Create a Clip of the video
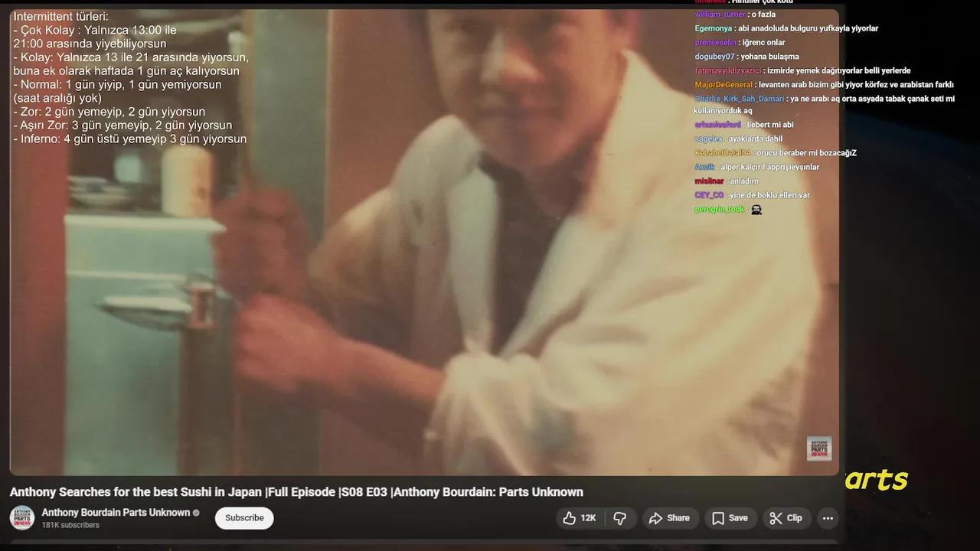 pos(786,518)
